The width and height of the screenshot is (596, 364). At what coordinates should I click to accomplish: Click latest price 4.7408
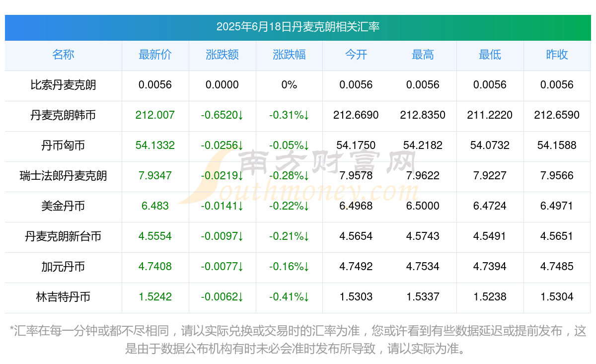coord(155,267)
